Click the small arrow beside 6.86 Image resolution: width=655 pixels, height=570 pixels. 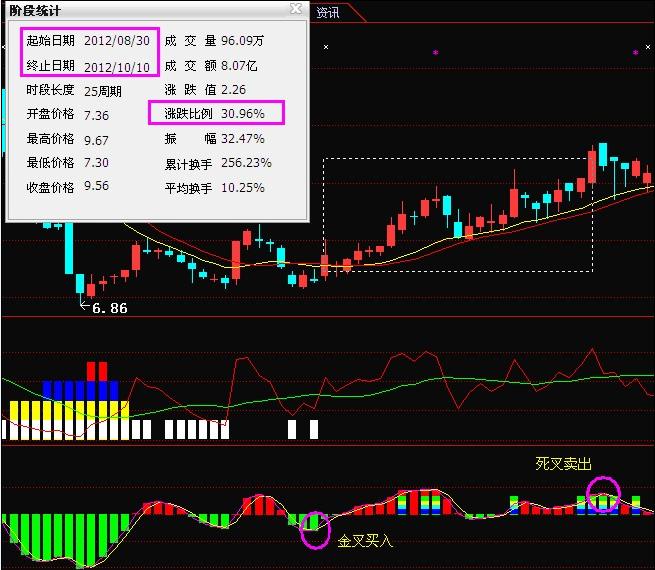(84, 306)
